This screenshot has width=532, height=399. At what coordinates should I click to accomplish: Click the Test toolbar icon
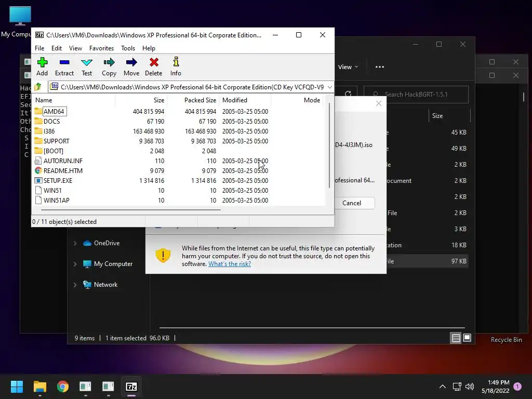tap(87, 66)
